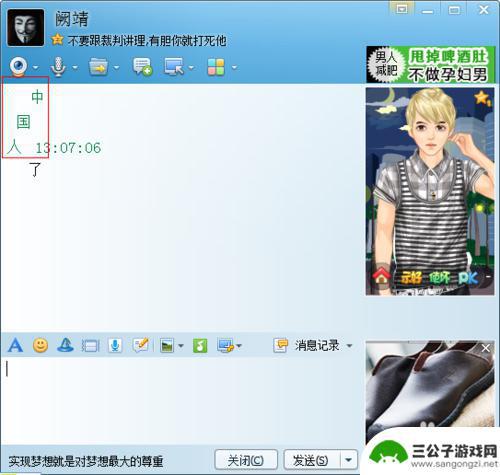
Task: Open the magic emoticon wizard hat icon
Action: 65,345
